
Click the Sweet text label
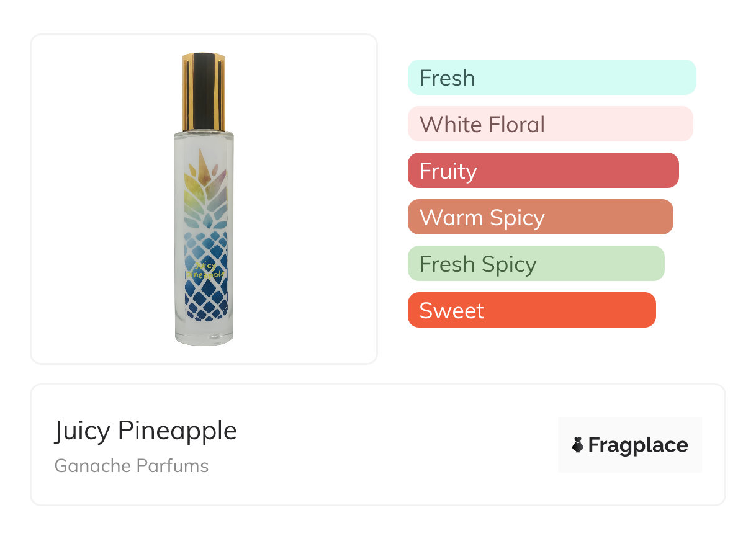(451, 311)
